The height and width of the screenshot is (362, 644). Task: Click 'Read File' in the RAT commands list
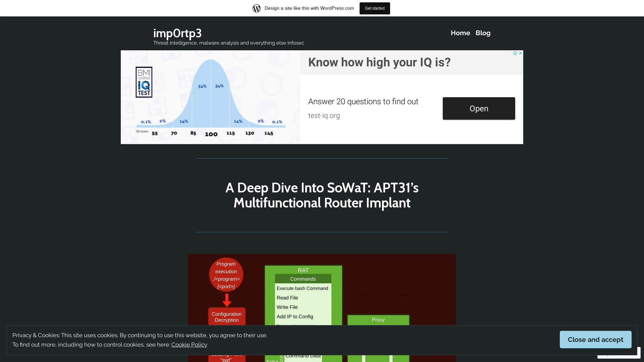[x=287, y=298]
